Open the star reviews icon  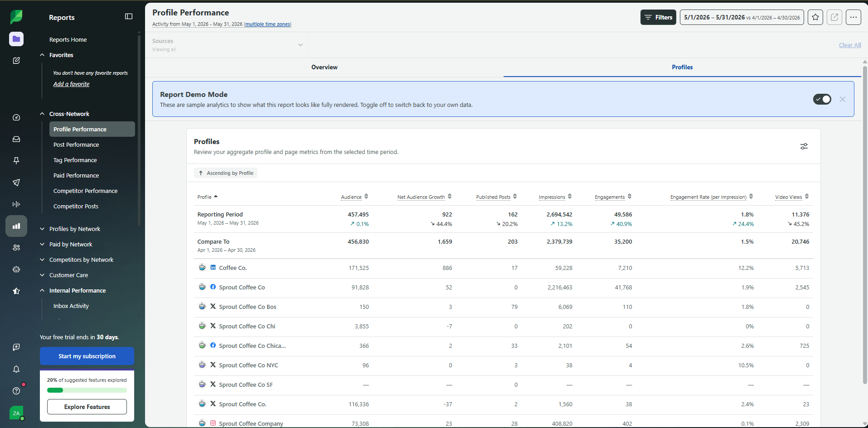[16, 291]
